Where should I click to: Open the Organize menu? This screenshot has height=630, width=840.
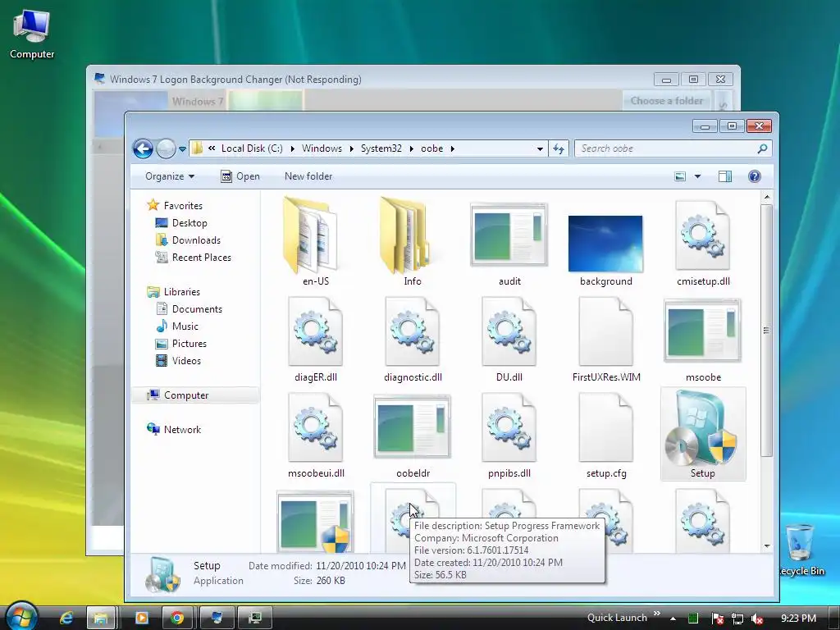170,176
